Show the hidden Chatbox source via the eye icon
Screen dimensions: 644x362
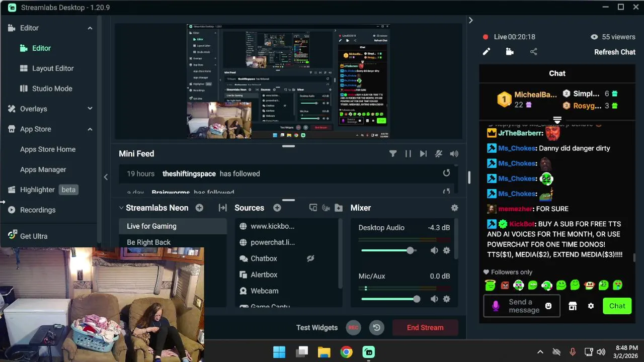310,258
